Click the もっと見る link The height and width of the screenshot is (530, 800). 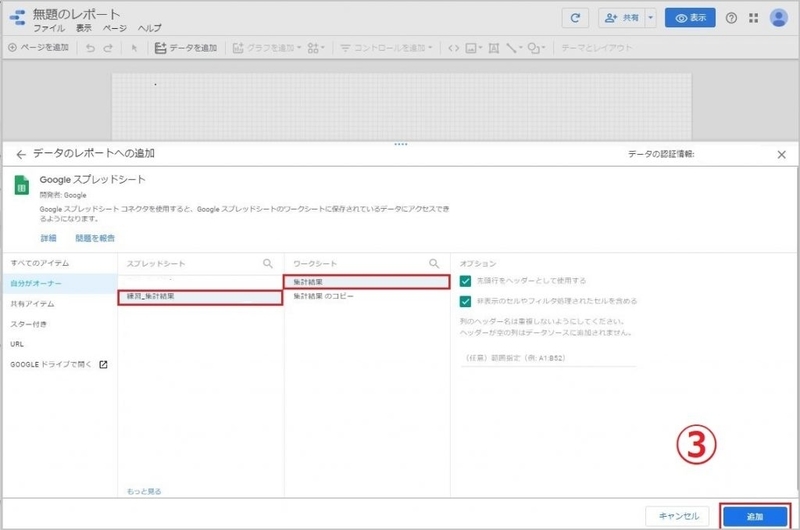[x=144, y=491]
